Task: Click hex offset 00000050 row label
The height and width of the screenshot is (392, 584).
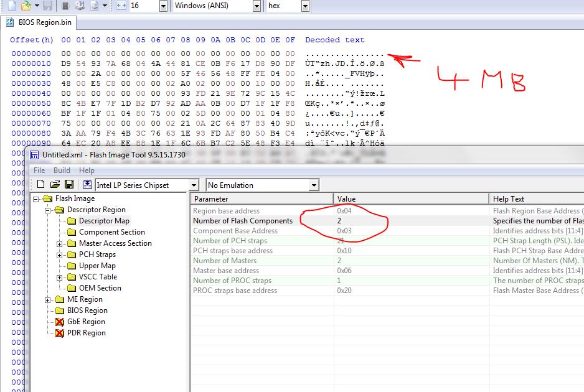Action: 31,103
